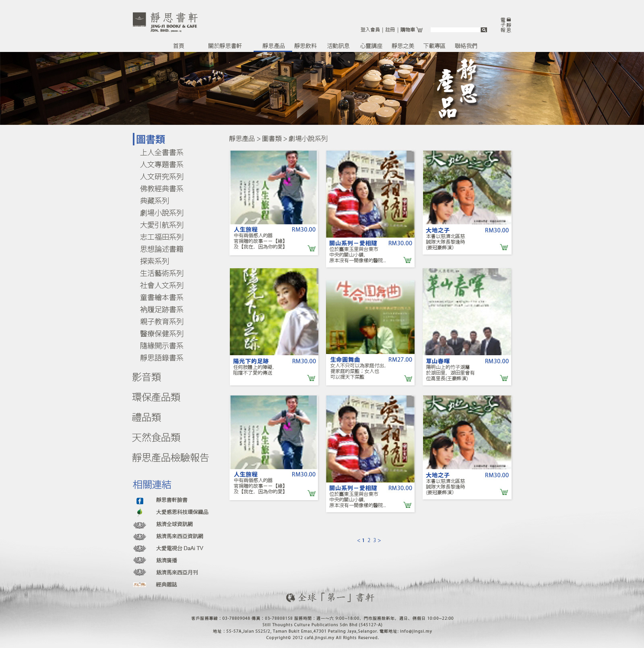The height and width of the screenshot is (648, 644).
Task: Open the 首頁 menu item
Action: tap(178, 46)
